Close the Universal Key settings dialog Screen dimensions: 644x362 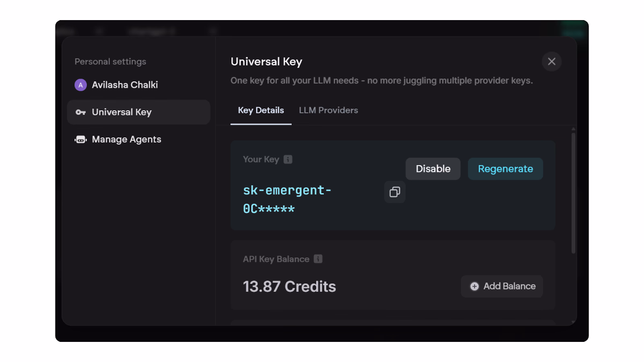[x=551, y=62]
